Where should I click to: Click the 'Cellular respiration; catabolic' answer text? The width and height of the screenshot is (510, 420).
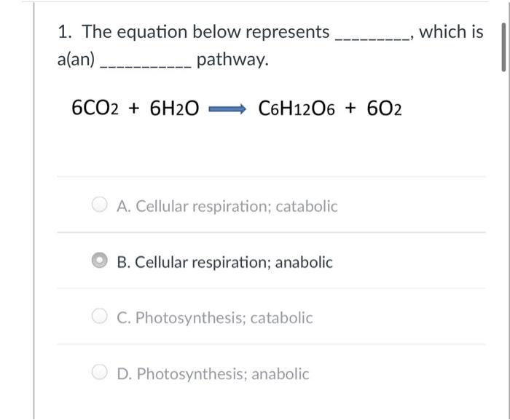227,206
